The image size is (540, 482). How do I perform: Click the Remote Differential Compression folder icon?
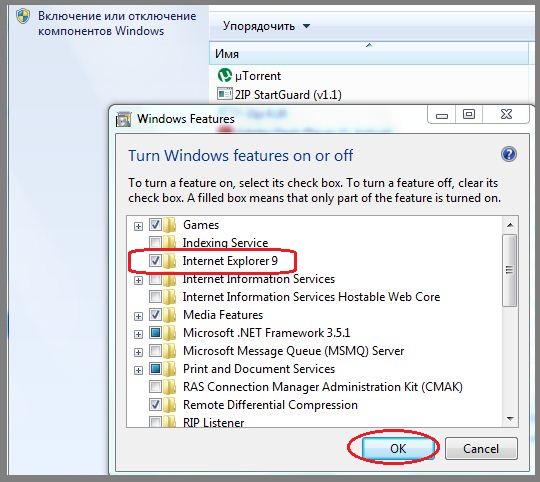pos(169,405)
